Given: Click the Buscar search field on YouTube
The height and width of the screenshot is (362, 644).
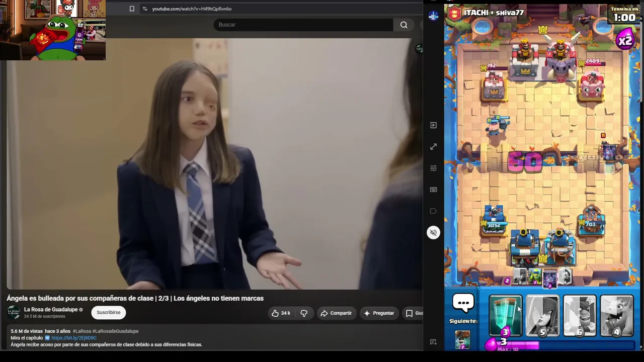Looking at the screenshot, I should [x=303, y=25].
